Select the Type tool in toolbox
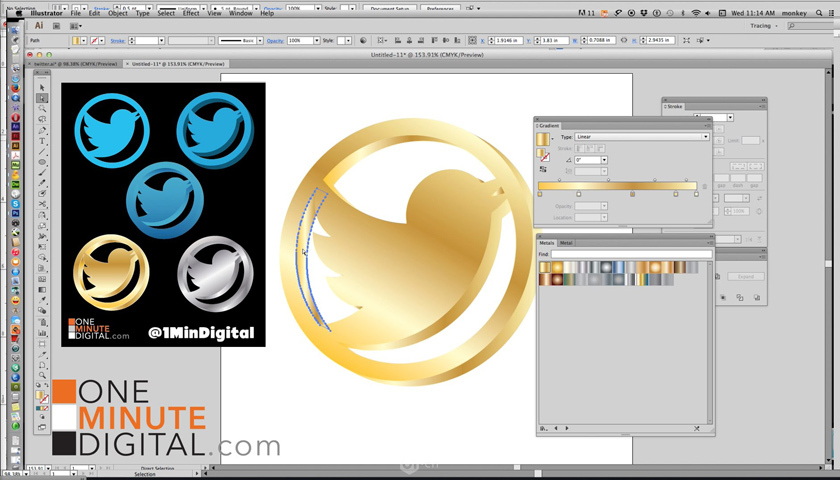This screenshot has width=840, height=480. coord(42,141)
